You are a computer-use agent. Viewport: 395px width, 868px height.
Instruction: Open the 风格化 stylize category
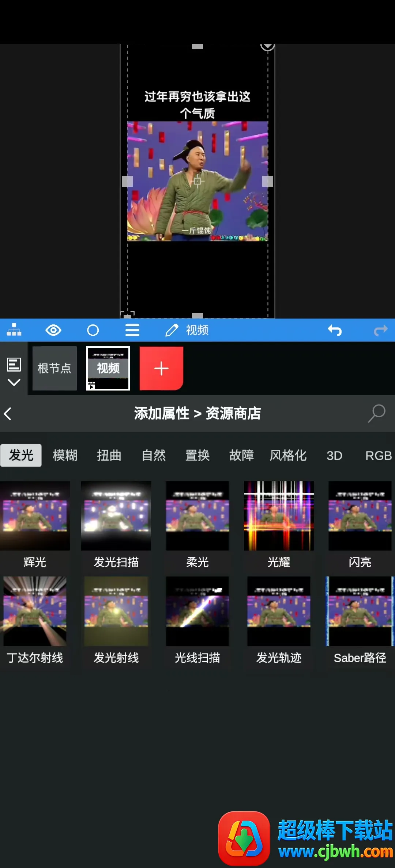(288, 455)
